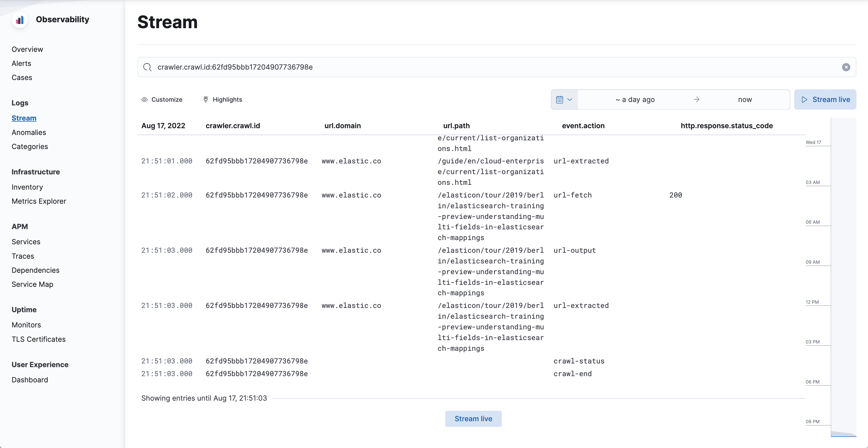
Task: Open the calendar date picker icon
Action: (559, 99)
